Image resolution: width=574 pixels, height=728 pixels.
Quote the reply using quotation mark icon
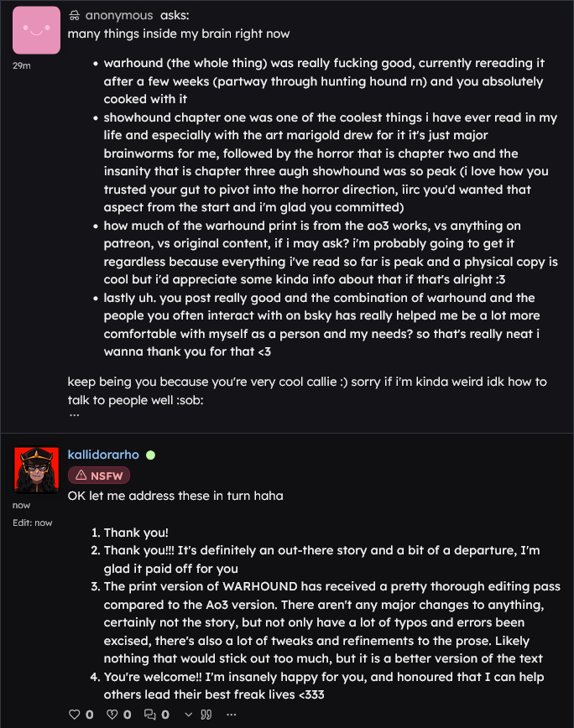point(206,715)
